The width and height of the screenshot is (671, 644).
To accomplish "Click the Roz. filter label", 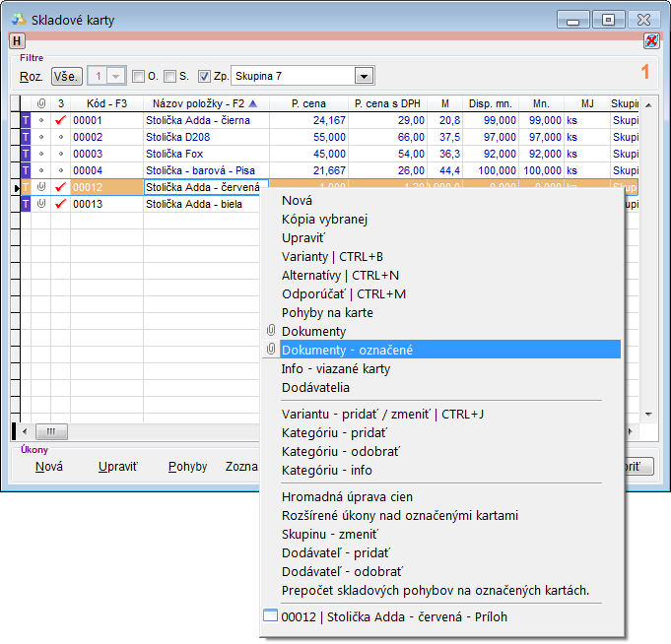I will [31, 77].
